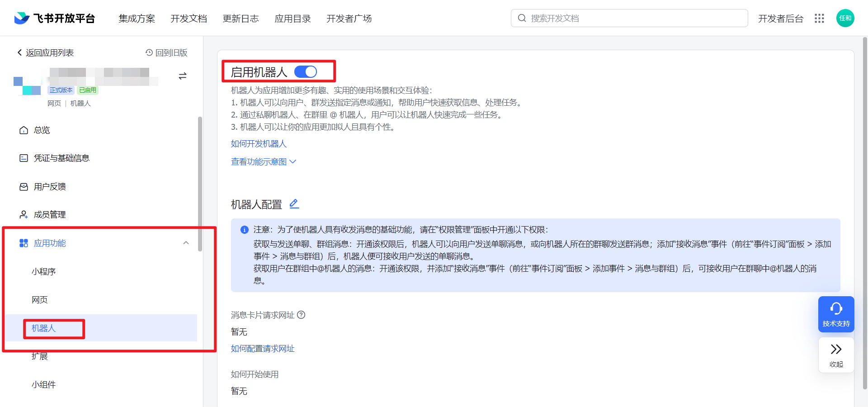Click the app switch icon beside the app name
Screen dimensions: 868x407
coord(183,76)
